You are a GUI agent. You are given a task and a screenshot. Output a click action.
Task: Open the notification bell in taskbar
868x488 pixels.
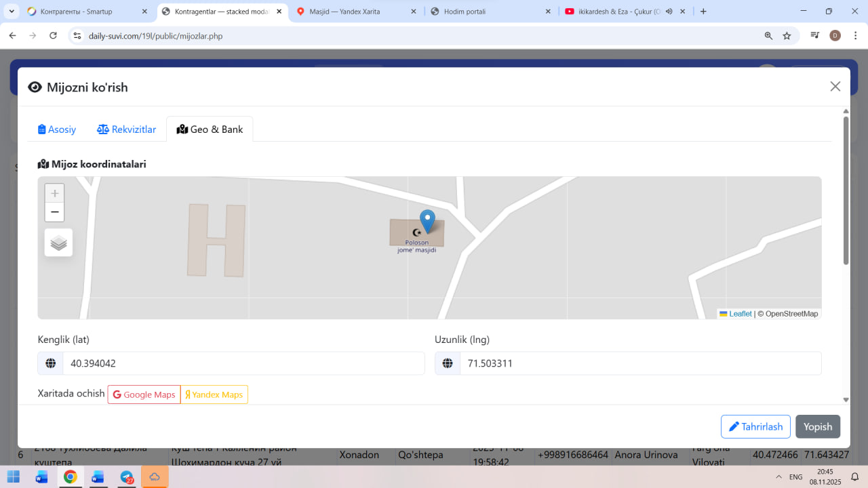[x=855, y=477]
